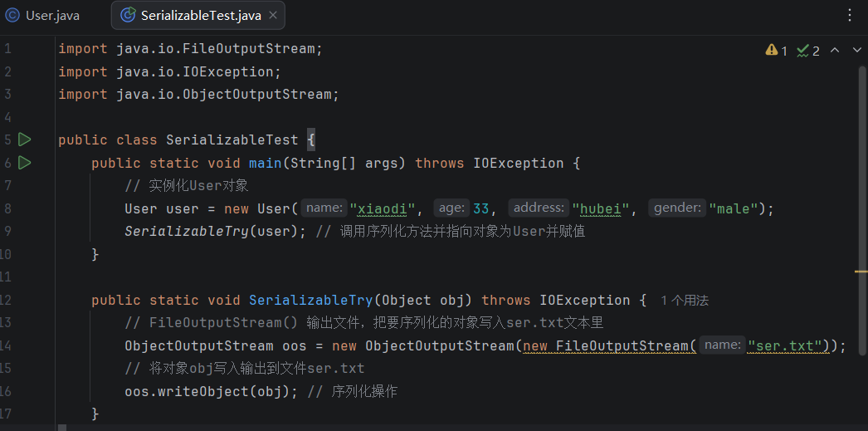Select the SerializableTest.java tab

198,16
